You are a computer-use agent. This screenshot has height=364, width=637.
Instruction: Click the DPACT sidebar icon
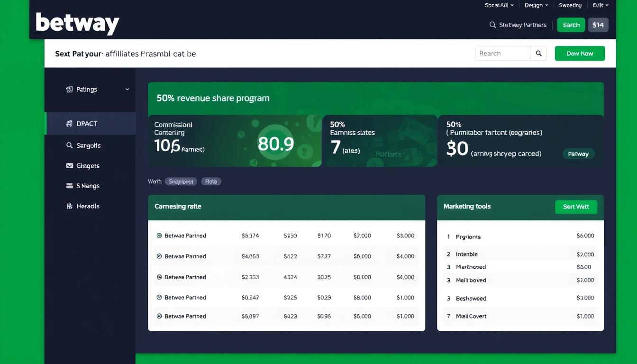69,124
